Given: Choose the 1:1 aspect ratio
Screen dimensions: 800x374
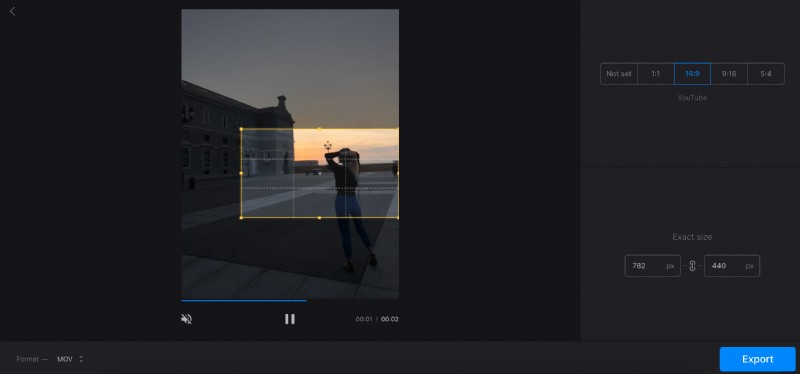Looking at the screenshot, I should (x=656, y=73).
